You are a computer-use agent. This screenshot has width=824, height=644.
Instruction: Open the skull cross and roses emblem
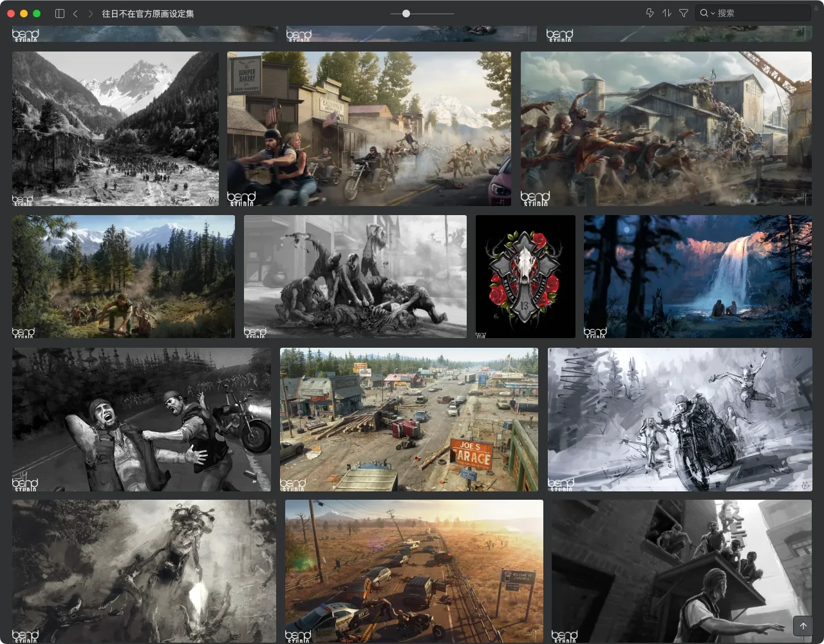[x=525, y=276]
